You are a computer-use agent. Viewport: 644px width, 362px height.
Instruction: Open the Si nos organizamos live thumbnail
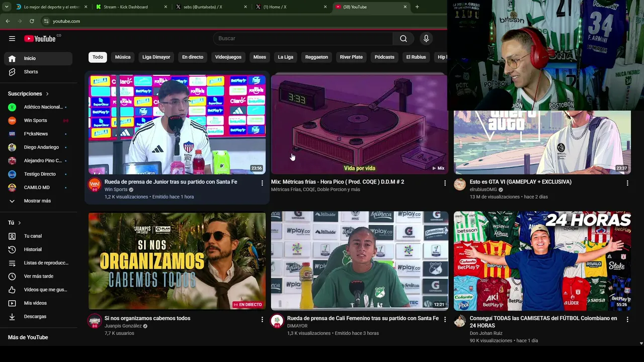coord(177,261)
